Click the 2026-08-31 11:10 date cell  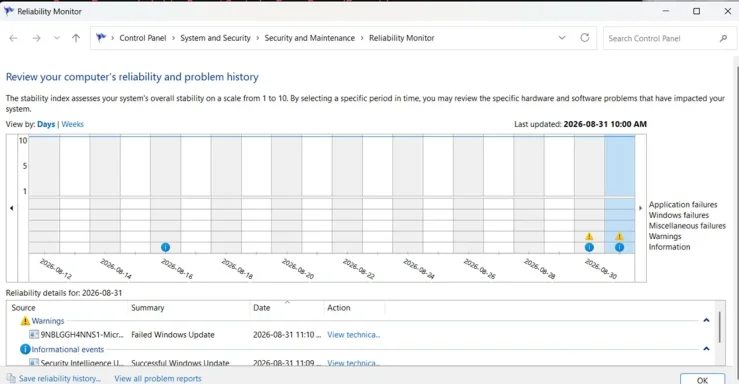(287, 335)
